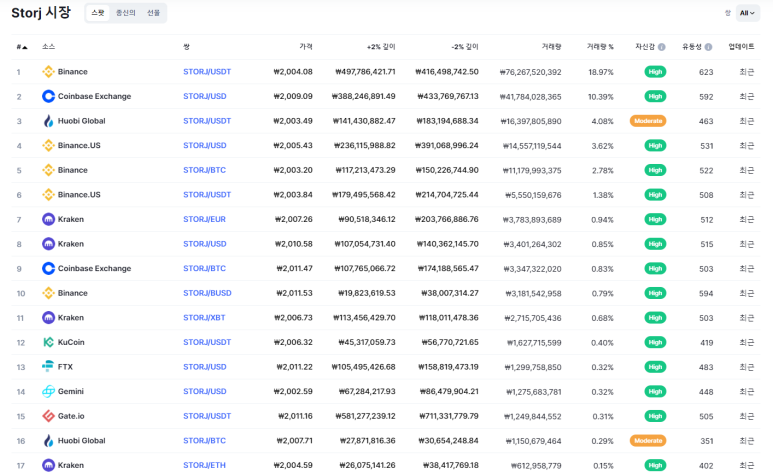Click the Gemini logo in row 14
The height and width of the screenshot is (475, 773).
pos(48,392)
